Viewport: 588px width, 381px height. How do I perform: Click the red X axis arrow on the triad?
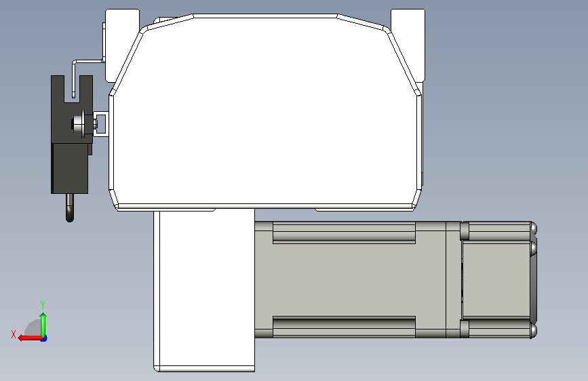[30, 338]
